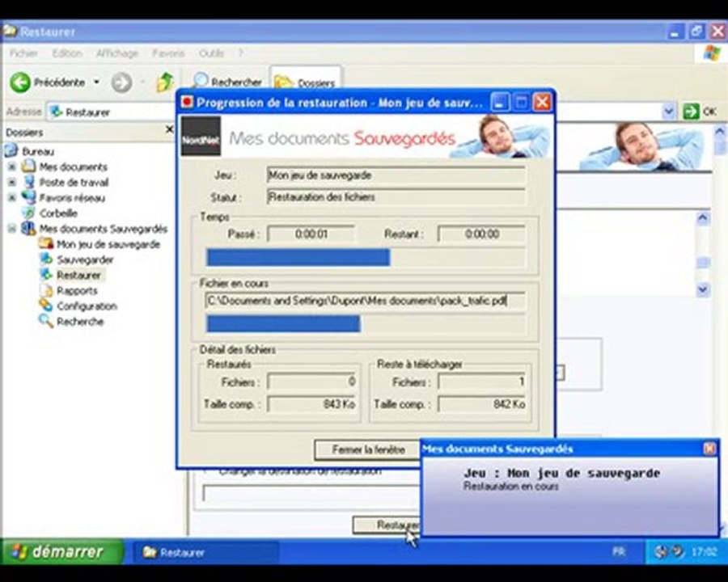Image resolution: width=728 pixels, height=582 pixels.
Task: Click Restaurés Taille comp. value 843 Ko
Action: (311, 404)
